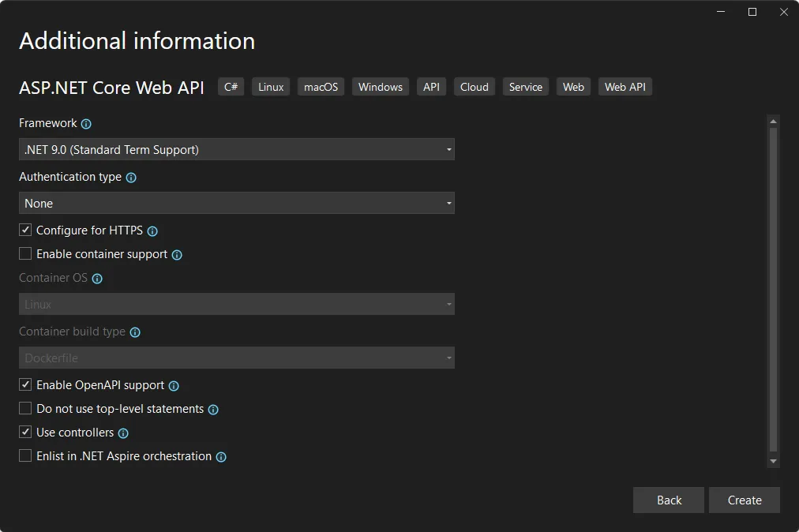Image resolution: width=799 pixels, height=532 pixels.
Task: Click the Enable container support info icon
Action: tap(177, 254)
